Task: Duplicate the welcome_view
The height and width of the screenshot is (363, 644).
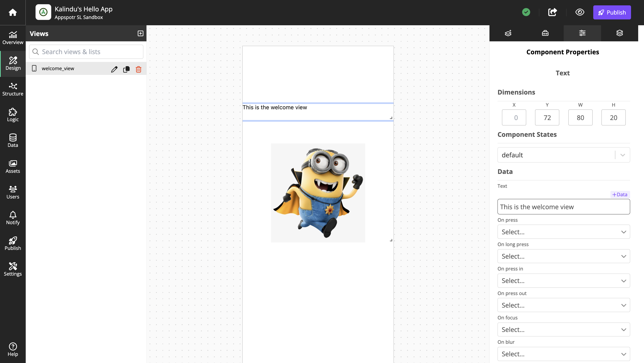Action: (127, 69)
